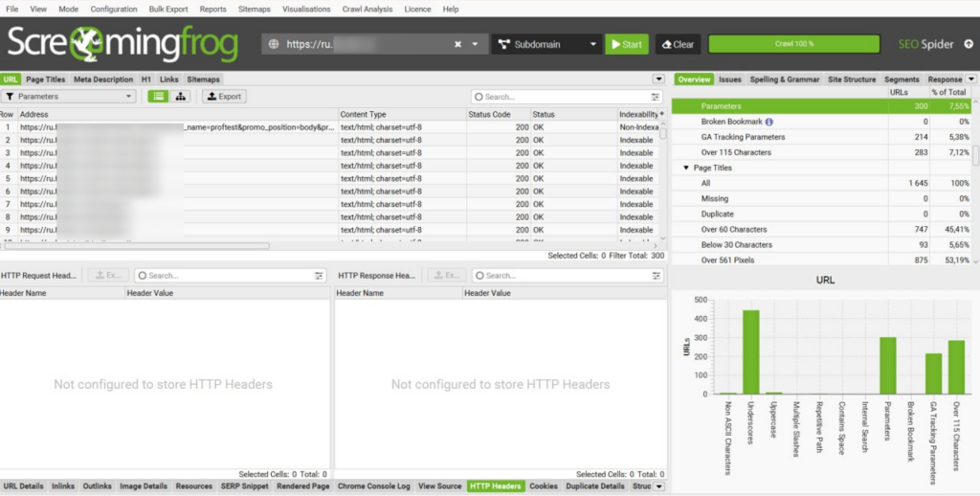Viewport: 980px width, 496px height.
Task: Collapse the Page Titles section
Action: click(685, 168)
